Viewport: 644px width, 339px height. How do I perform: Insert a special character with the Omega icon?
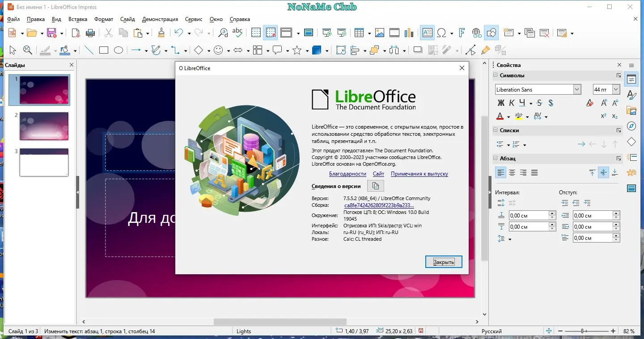point(442,33)
